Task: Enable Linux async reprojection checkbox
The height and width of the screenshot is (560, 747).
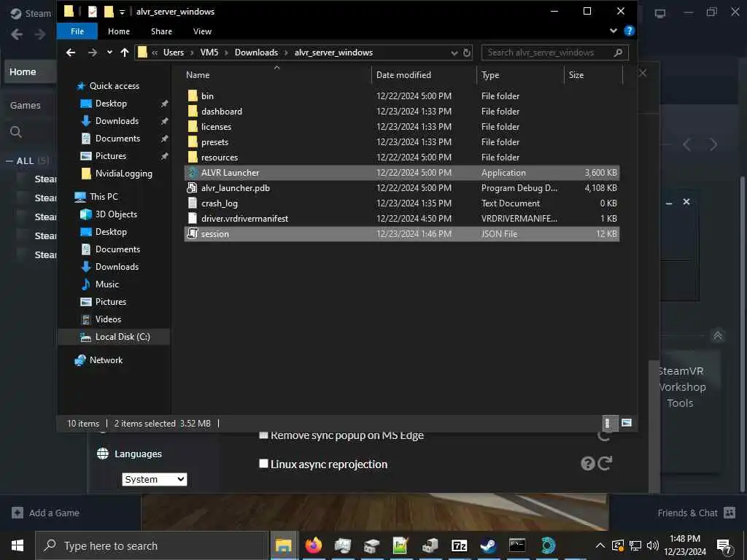Action: pyautogui.click(x=263, y=464)
